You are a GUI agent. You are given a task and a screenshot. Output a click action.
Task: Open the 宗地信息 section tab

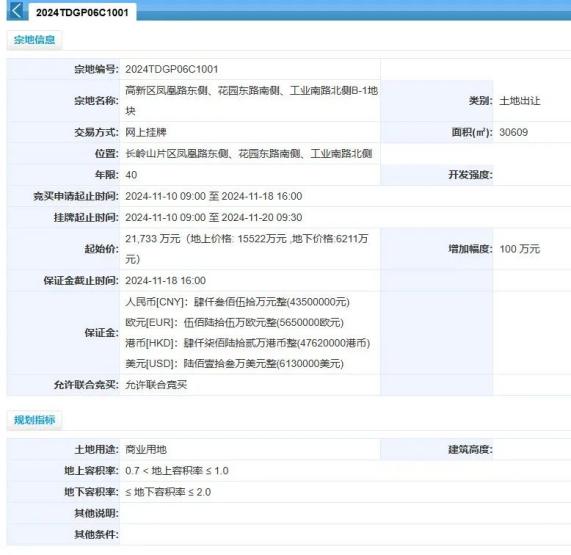pos(34,40)
